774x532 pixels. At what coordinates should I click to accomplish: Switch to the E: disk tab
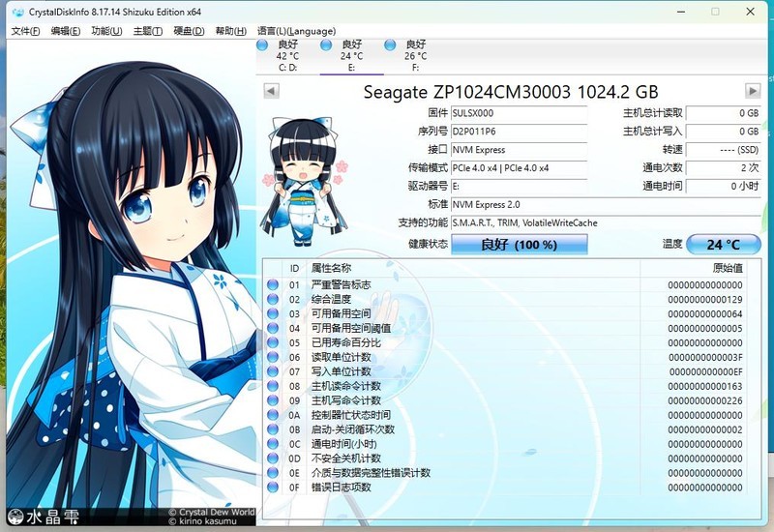[351, 56]
